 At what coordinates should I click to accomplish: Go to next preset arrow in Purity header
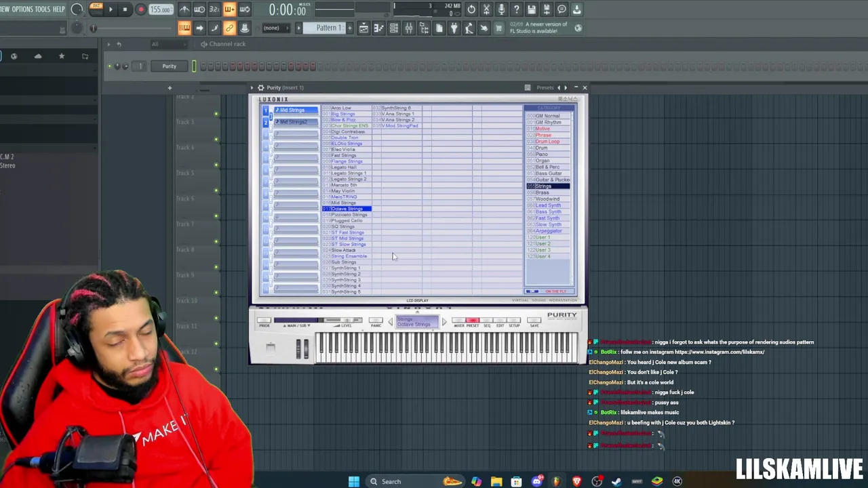[x=566, y=87]
